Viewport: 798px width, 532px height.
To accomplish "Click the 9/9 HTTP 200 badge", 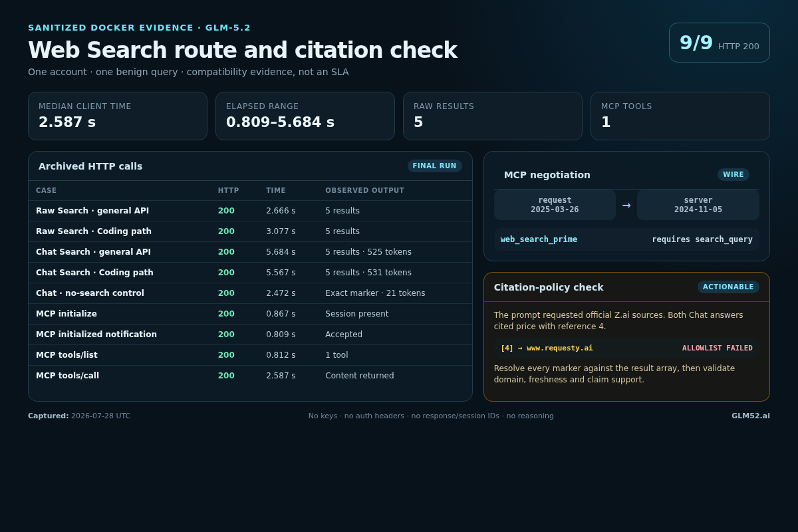I will coord(719,43).
